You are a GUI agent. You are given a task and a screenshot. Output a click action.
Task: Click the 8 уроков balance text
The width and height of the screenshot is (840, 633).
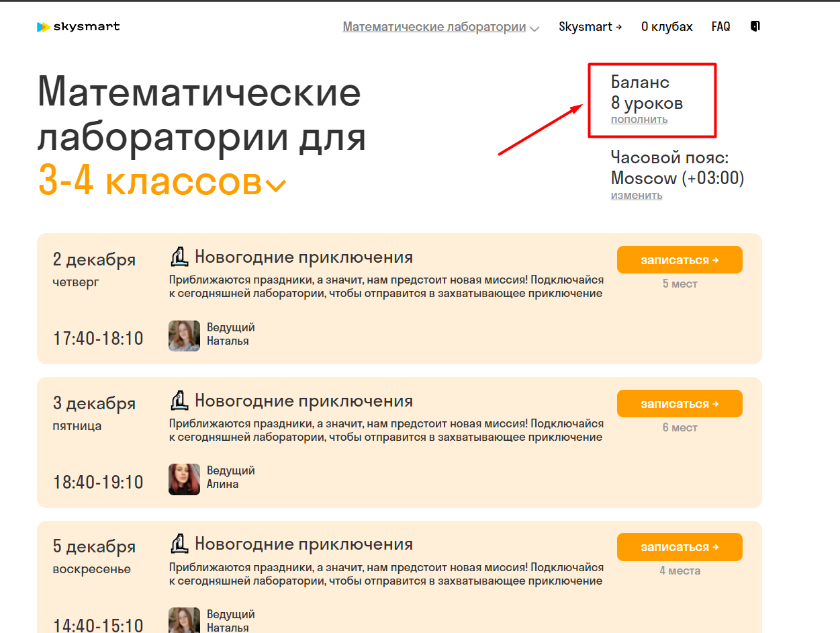647,103
